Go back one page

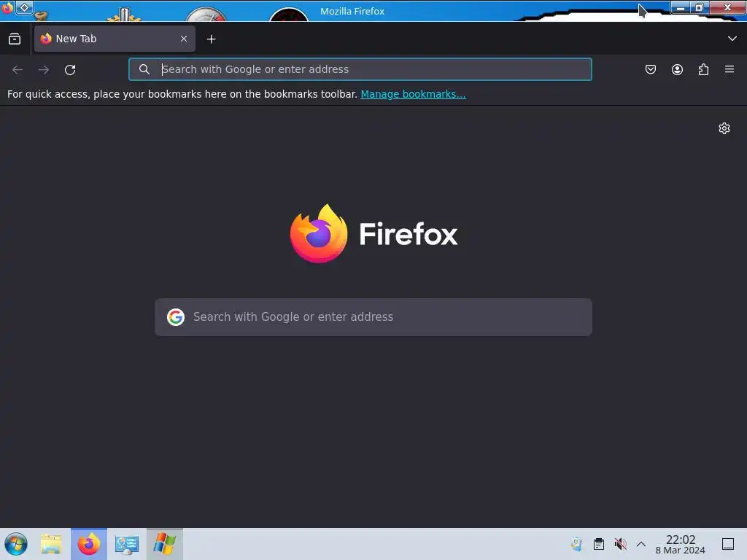(x=18, y=69)
